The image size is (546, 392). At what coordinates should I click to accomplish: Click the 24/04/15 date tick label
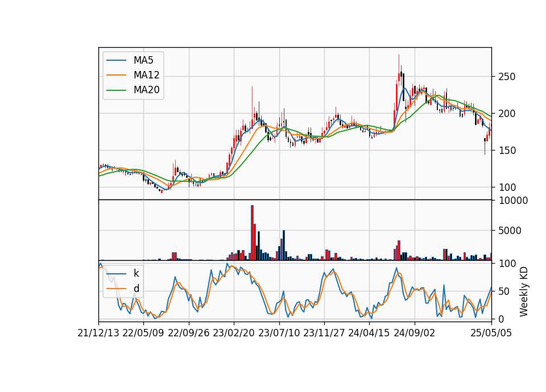click(369, 333)
